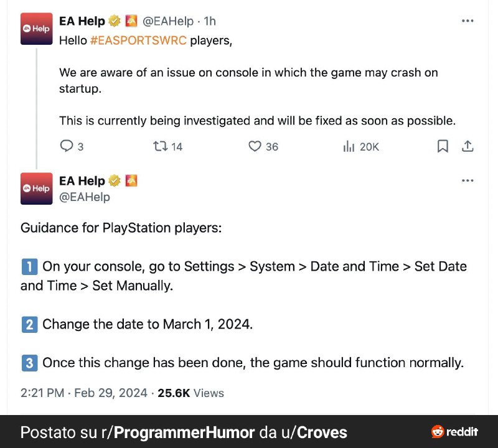
Task: Open the views analytics icon showing 20K
Action: pos(349,146)
